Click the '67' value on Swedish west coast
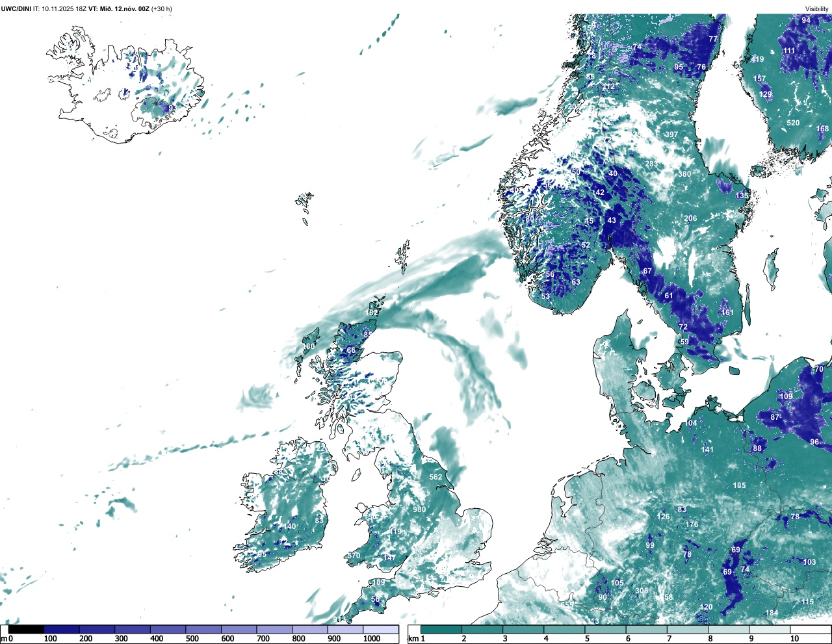 tap(647, 271)
